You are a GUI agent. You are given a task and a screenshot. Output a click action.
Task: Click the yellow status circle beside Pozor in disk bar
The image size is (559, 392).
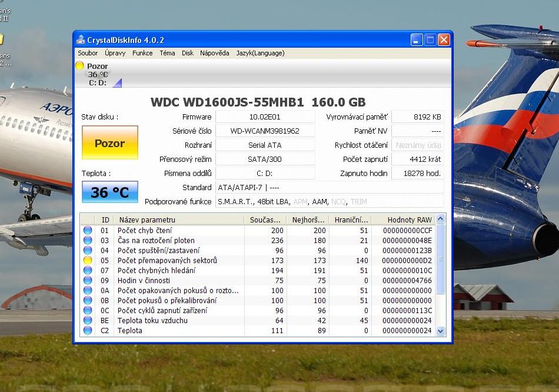[79, 66]
